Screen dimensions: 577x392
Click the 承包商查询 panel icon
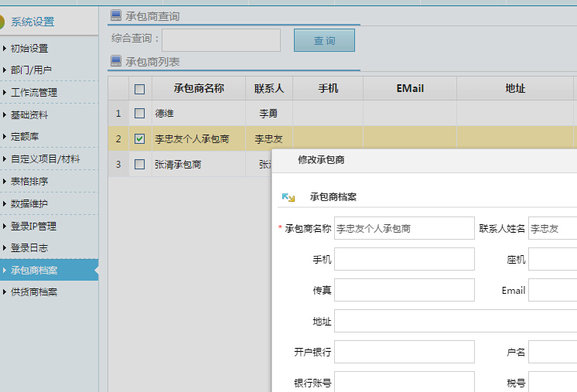[116, 15]
